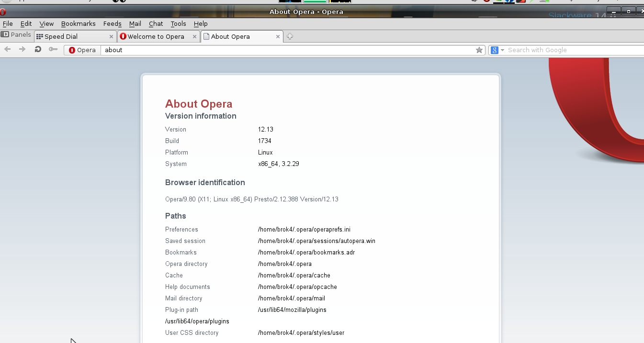644x343 pixels.
Task: Close the About Opera tab
Action: point(278,36)
